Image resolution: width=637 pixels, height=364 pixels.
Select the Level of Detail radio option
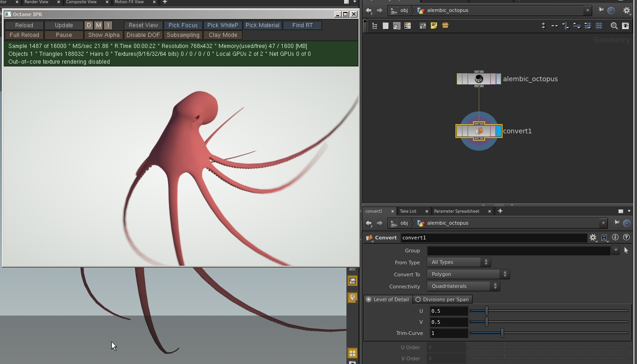point(369,299)
